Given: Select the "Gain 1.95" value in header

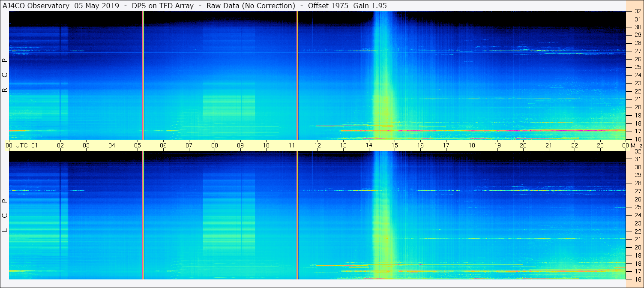Looking at the screenshot, I should 370,6.
